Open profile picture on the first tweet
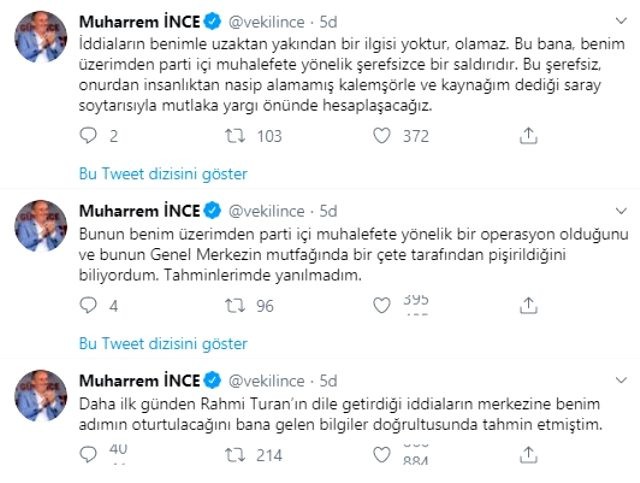The width and height of the screenshot is (640, 483). (x=41, y=39)
